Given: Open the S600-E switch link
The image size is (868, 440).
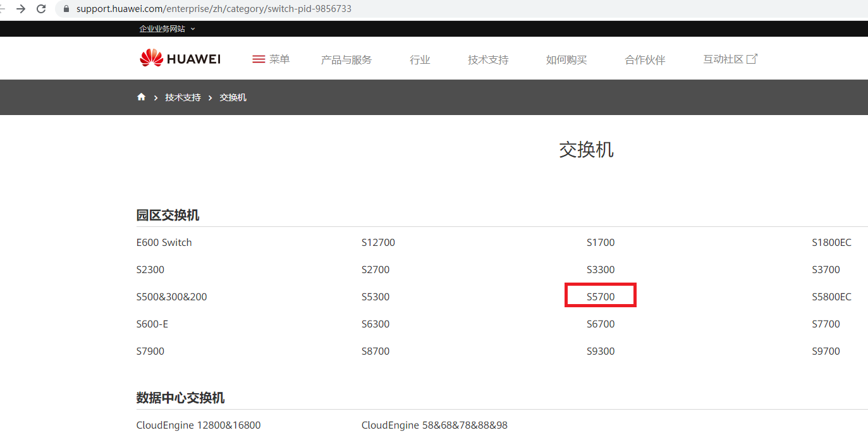Looking at the screenshot, I should point(152,324).
